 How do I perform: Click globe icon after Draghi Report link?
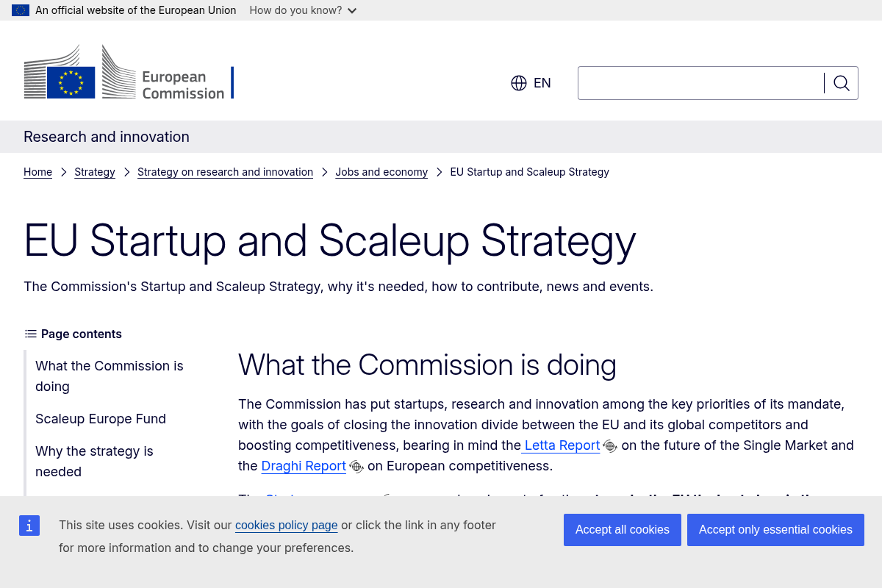point(356,466)
